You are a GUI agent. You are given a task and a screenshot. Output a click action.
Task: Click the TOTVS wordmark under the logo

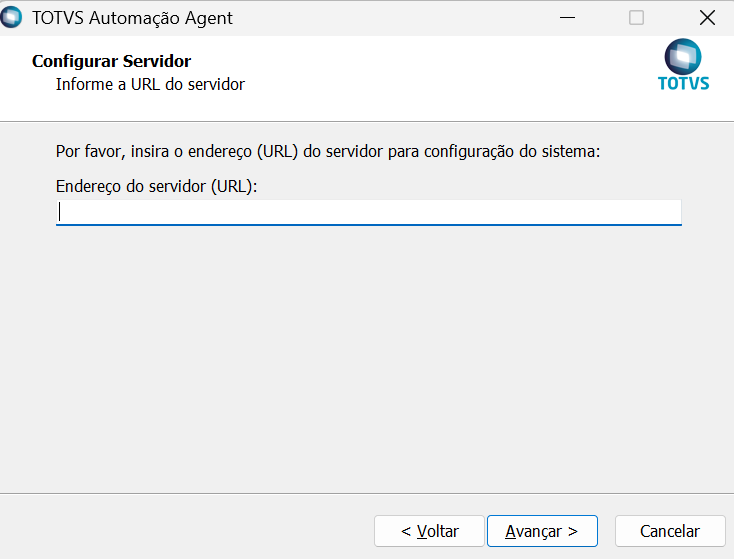pos(683,84)
